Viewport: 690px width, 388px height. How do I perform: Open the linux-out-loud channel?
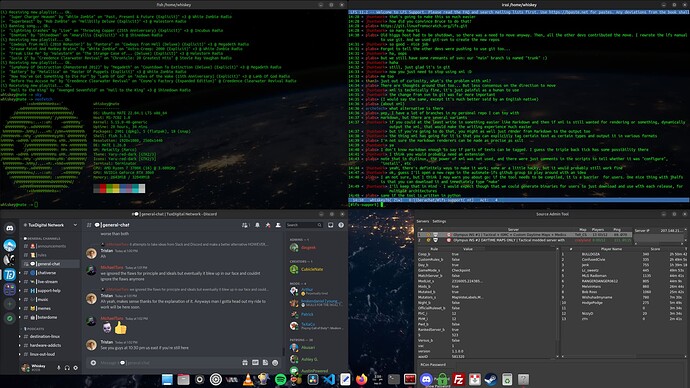point(51,354)
